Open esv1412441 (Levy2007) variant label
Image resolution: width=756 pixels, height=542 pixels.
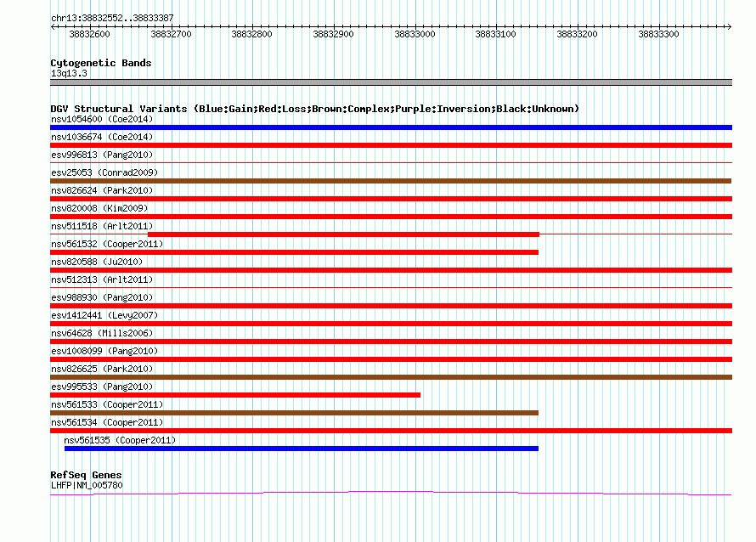[x=104, y=315]
